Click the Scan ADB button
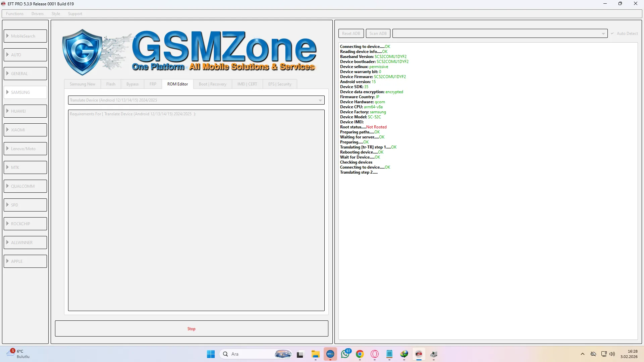 coord(378,34)
